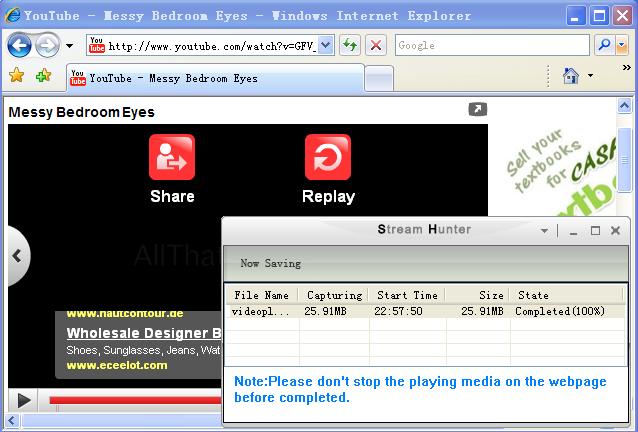Image resolution: width=638 pixels, height=432 pixels.
Task: Sort by Start Time column header
Action: (x=408, y=295)
